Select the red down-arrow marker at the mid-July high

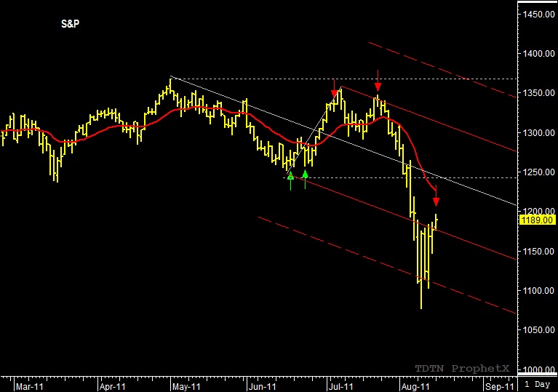[x=378, y=81]
